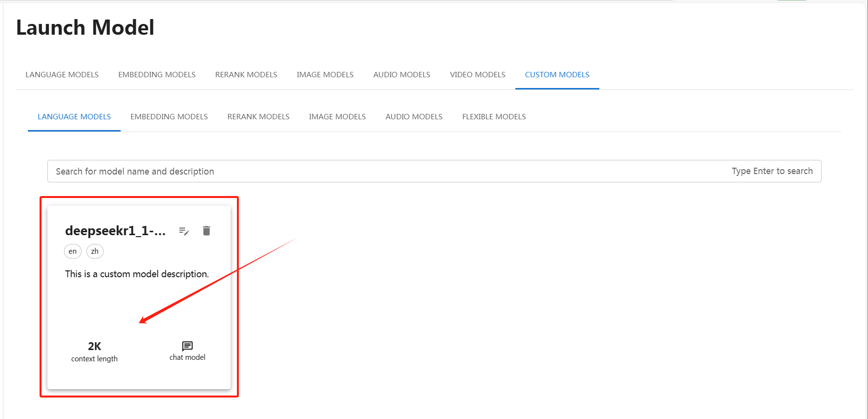Image resolution: width=868 pixels, height=419 pixels.
Task: Click the chat model icon
Action: (188, 346)
